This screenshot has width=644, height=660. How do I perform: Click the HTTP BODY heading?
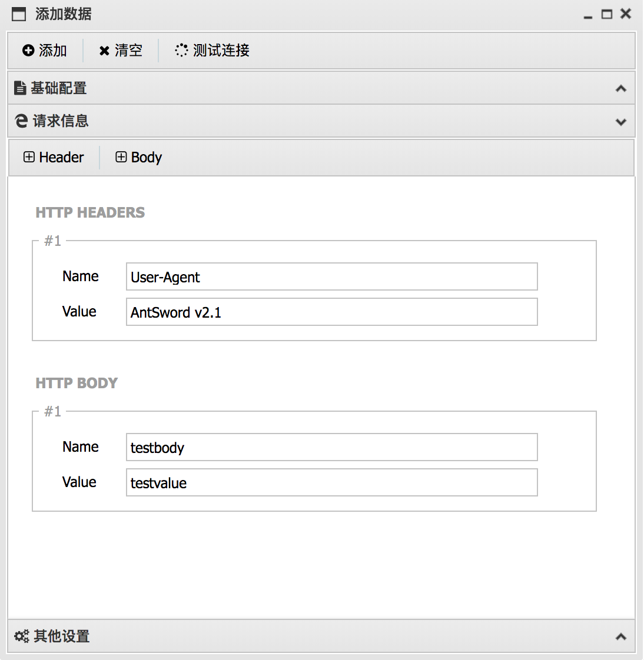(x=77, y=383)
